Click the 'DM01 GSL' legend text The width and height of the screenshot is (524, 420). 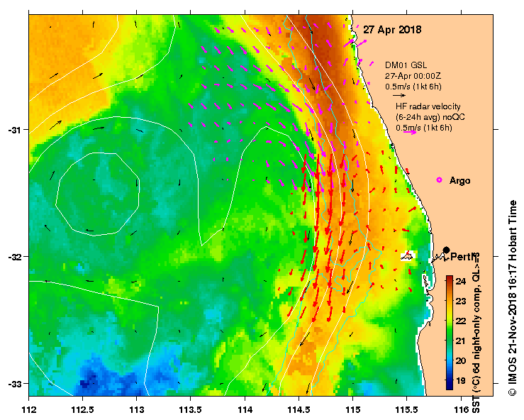pos(406,65)
